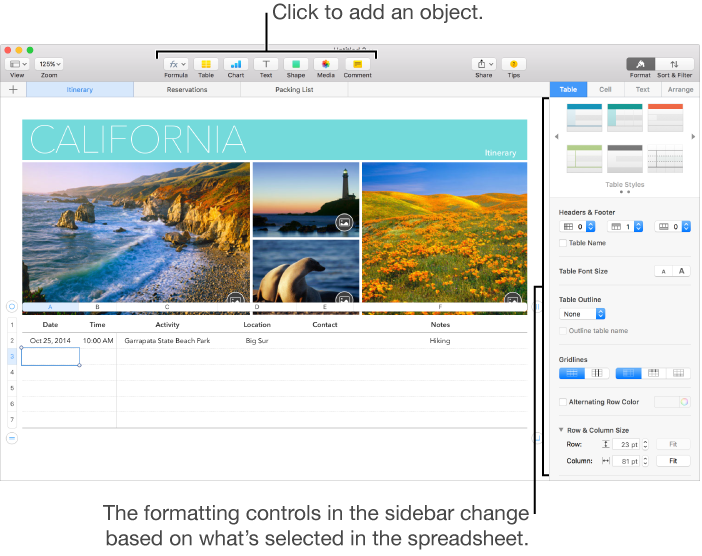Replace lighthouse photo via media placeholder icon
Image resolution: width=702 pixels, height=556 pixels.
click(344, 222)
